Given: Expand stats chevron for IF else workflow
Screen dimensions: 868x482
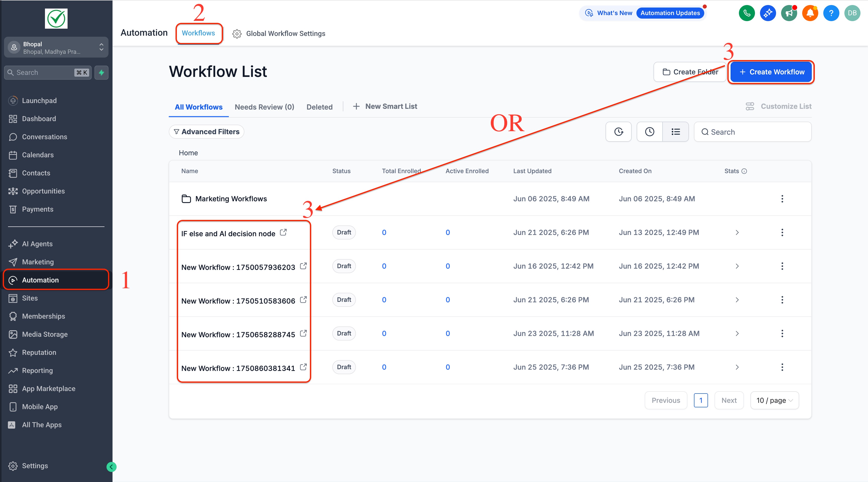Looking at the screenshot, I should [737, 232].
